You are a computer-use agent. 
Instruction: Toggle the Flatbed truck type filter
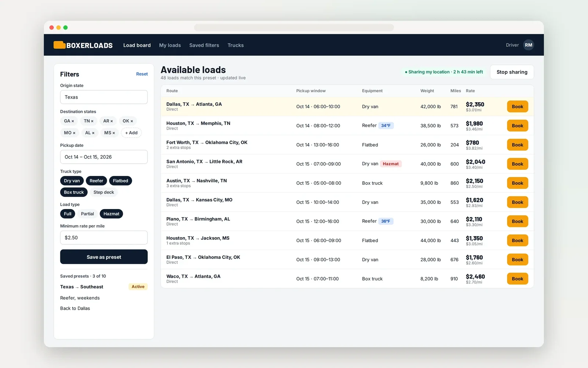click(x=121, y=181)
